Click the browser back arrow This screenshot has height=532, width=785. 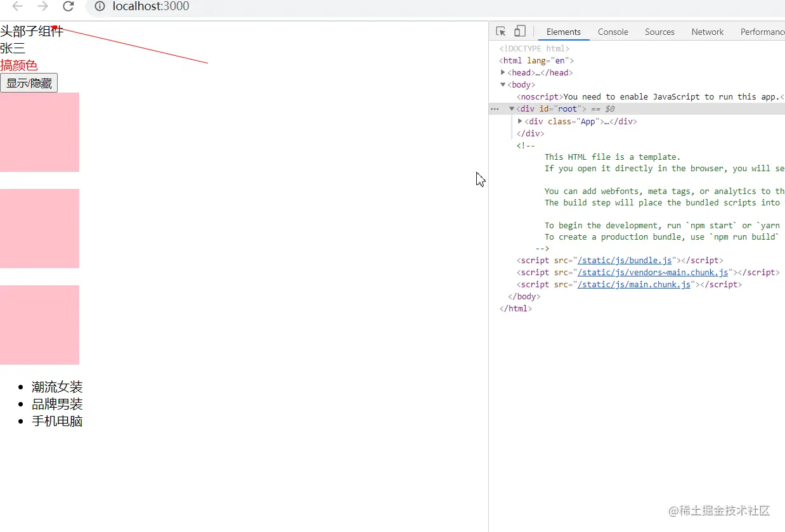pos(18,6)
